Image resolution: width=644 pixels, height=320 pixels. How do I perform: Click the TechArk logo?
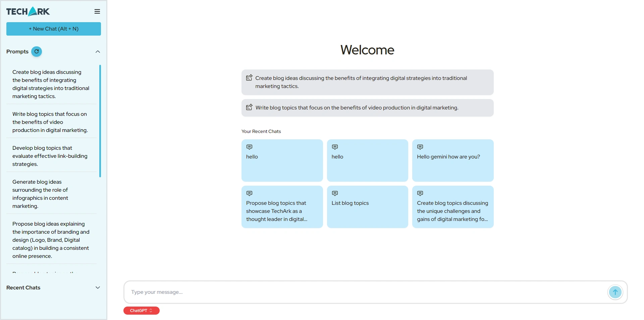[28, 11]
